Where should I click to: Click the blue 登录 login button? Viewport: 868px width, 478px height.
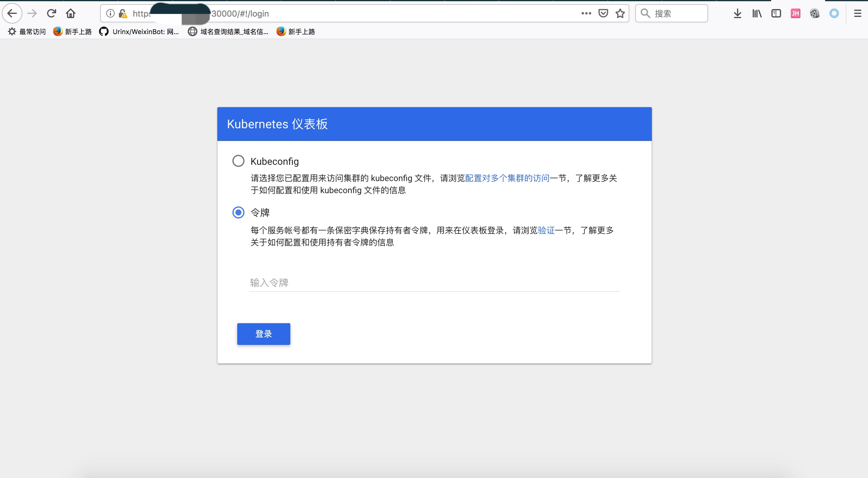263,334
